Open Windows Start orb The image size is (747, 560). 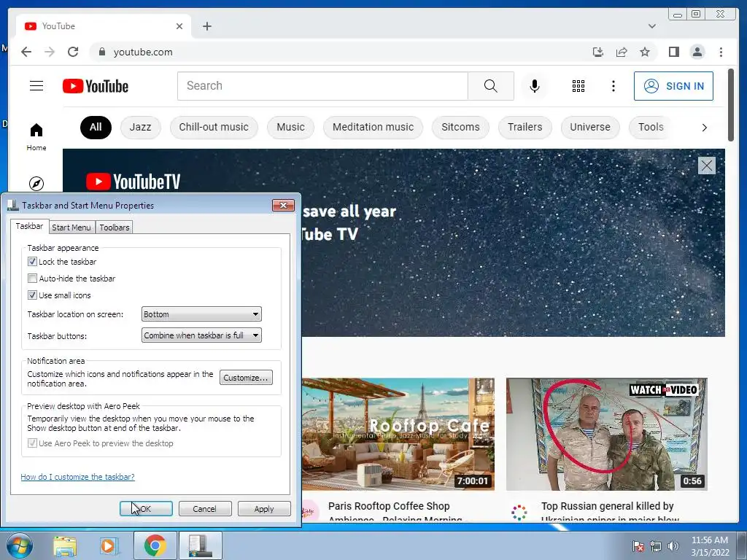(x=19, y=545)
